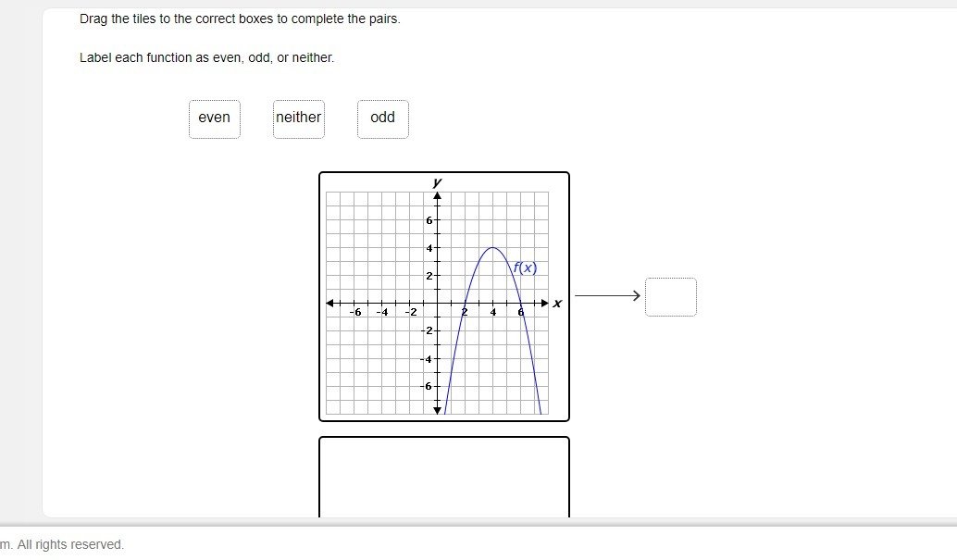Click the parabola's vertex at the top
The height and width of the screenshot is (560, 957).
492,248
